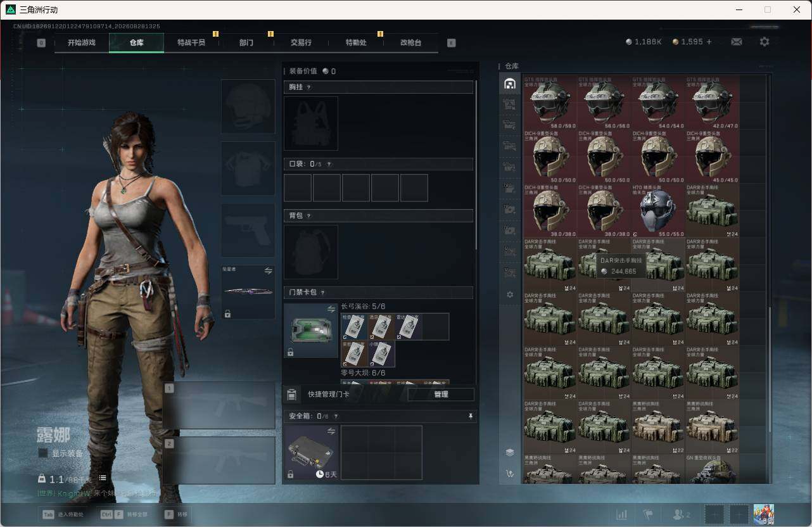
Task: Select the GTI helmet with 58.0/59.0 durability
Action: (550, 103)
